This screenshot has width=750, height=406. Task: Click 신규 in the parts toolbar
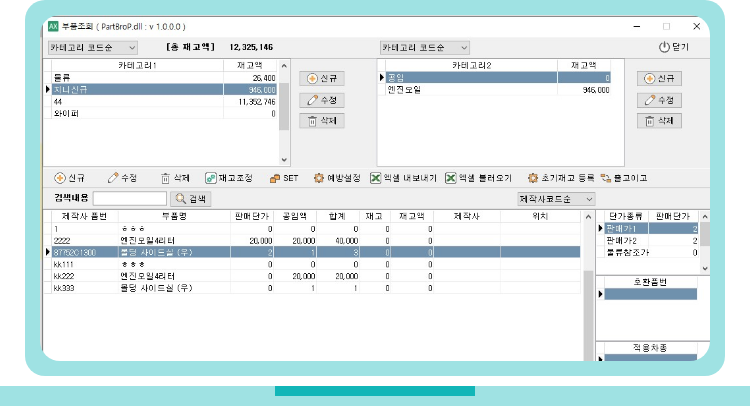(x=70, y=178)
